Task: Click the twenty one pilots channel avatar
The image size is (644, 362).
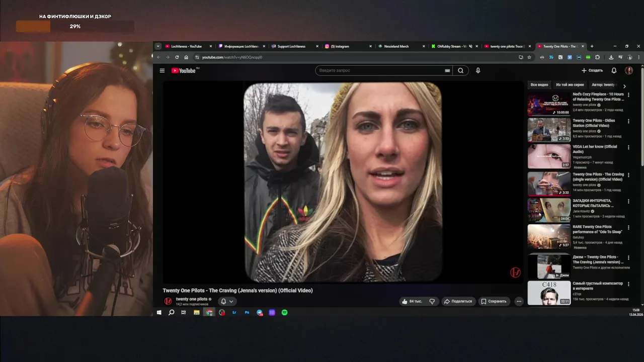Action: tap(168, 301)
